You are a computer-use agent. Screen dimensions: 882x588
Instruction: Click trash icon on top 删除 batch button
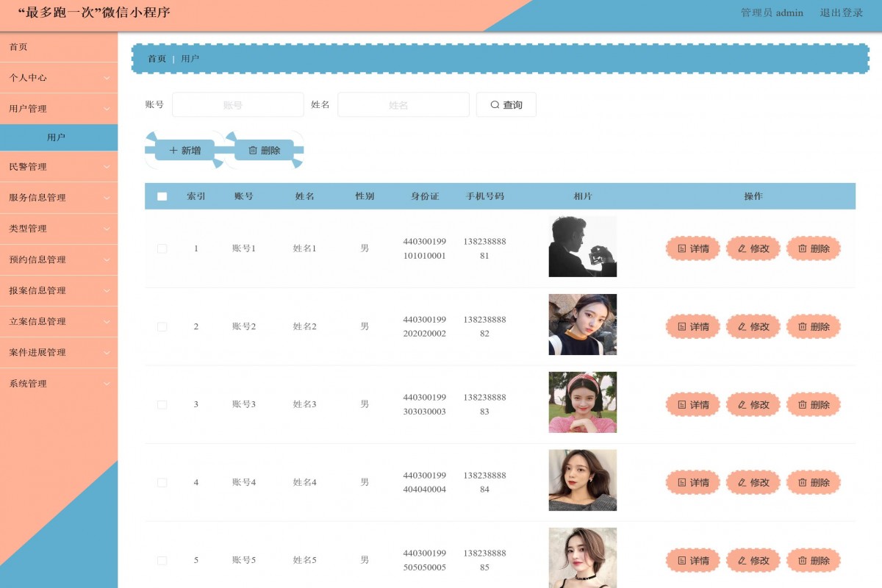(253, 151)
